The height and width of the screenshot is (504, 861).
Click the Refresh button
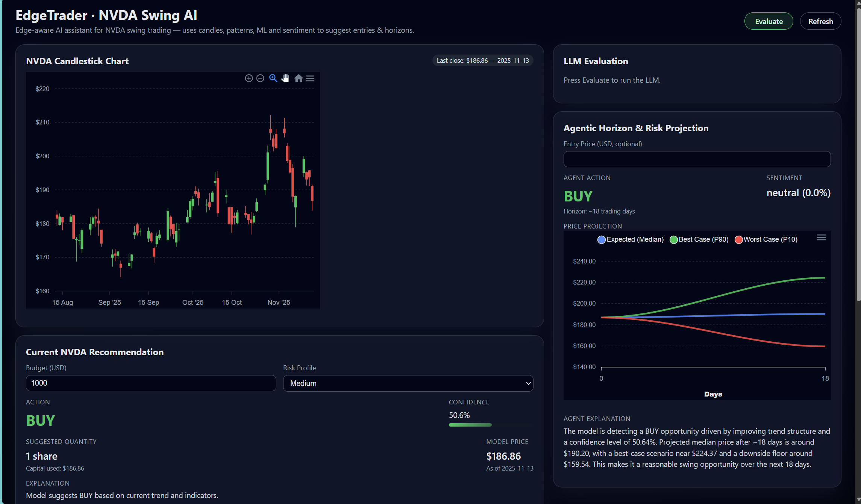pyautogui.click(x=820, y=21)
